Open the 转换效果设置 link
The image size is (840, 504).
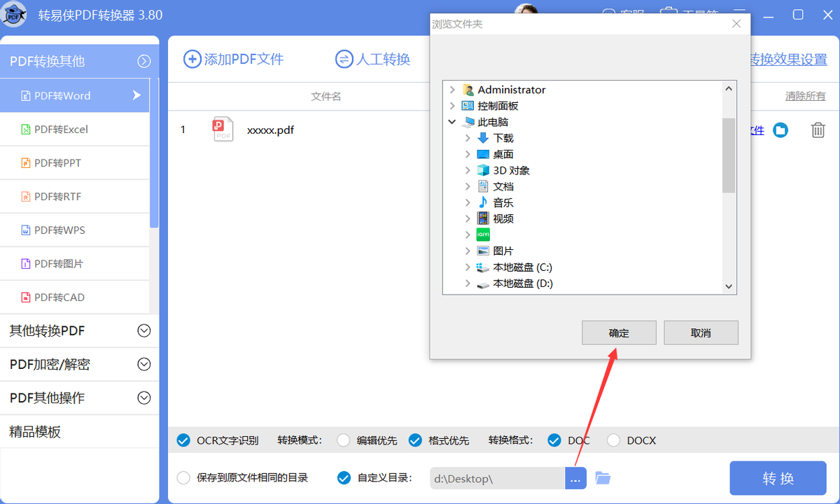(x=788, y=59)
